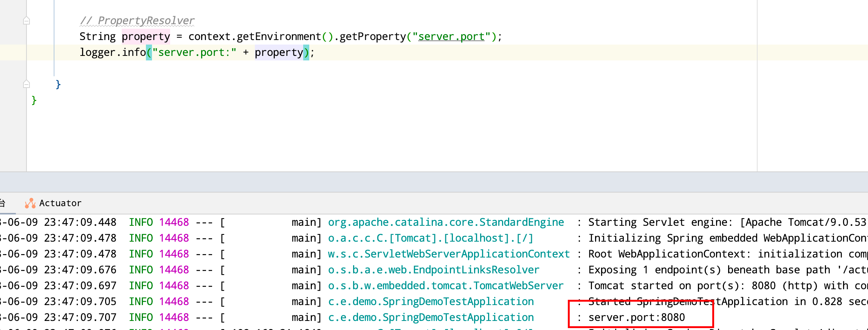Click the Exposing 1 endpoint(s) message
868x330 pixels.
click(728, 270)
